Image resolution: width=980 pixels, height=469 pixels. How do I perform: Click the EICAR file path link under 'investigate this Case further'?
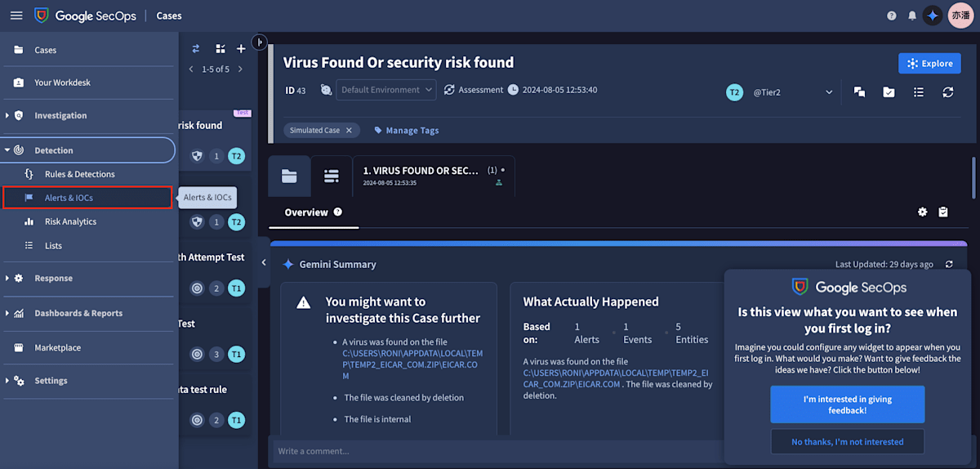point(412,364)
